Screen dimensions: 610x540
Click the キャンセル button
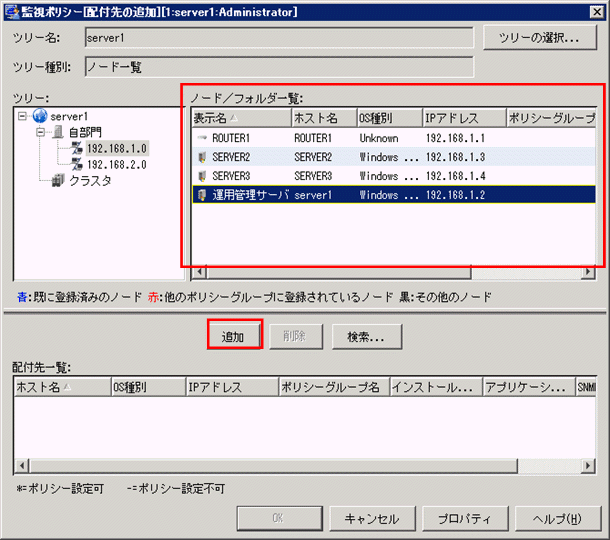point(371,519)
